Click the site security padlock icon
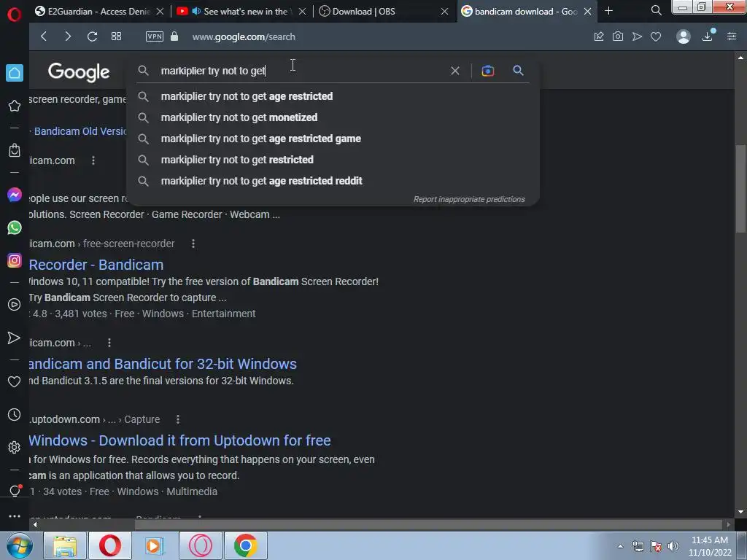This screenshot has height=560, width=747. 174,36
